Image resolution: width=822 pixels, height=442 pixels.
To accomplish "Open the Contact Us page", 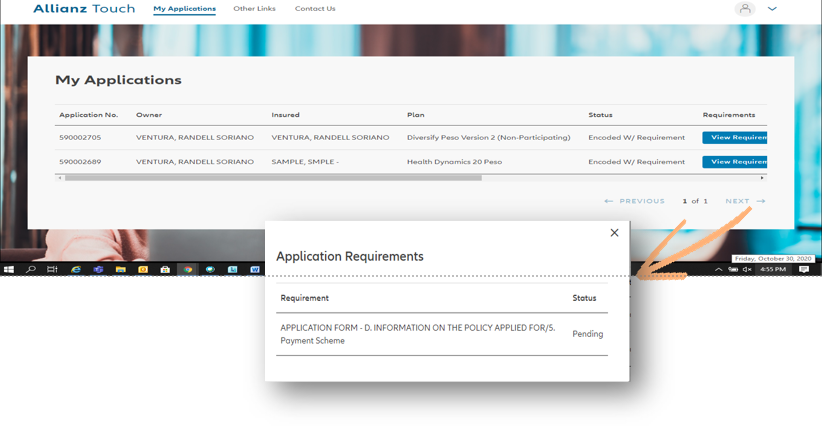I will [315, 9].
